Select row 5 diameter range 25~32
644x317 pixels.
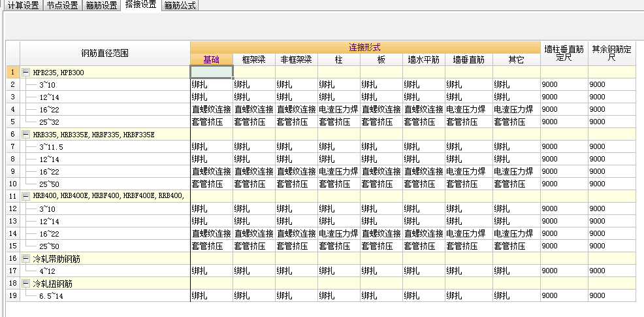point(105,122)
